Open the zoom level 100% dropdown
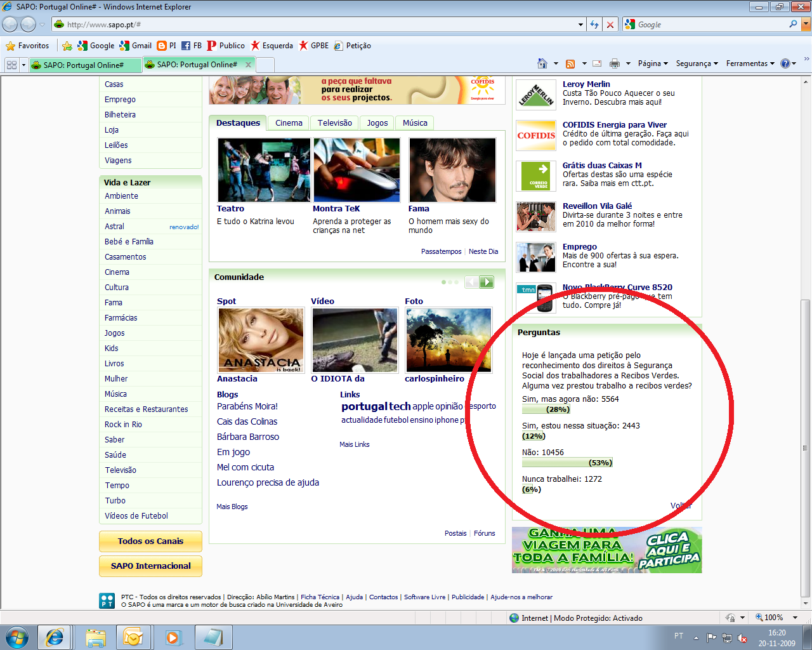Screen dimensions: 812x650 [795, 618]
